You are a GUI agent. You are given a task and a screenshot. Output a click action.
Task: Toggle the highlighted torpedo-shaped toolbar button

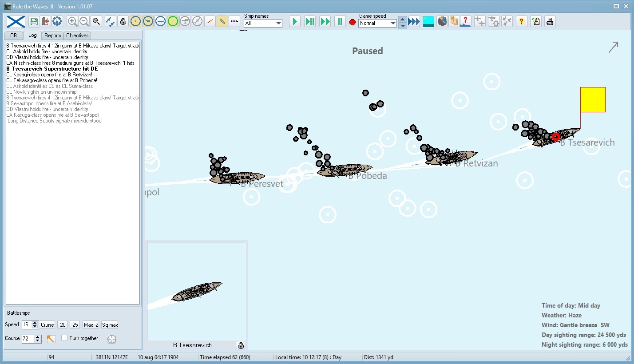pos(222,21)
